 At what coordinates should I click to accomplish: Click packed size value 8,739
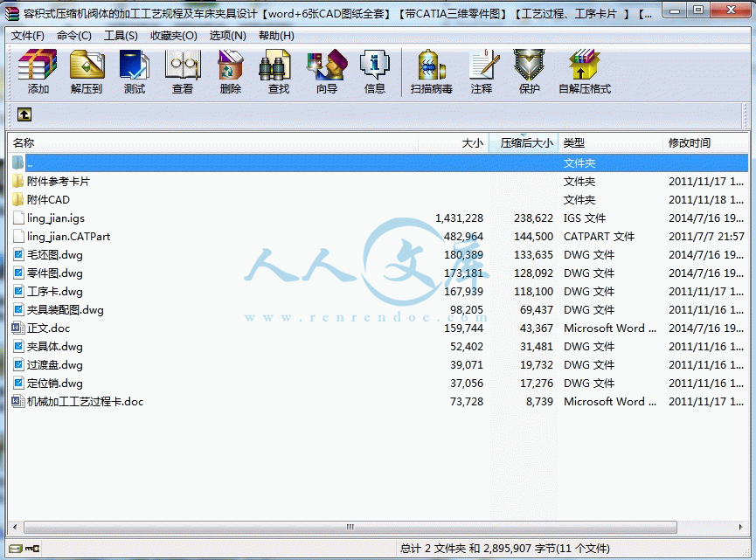coord(539,402)
